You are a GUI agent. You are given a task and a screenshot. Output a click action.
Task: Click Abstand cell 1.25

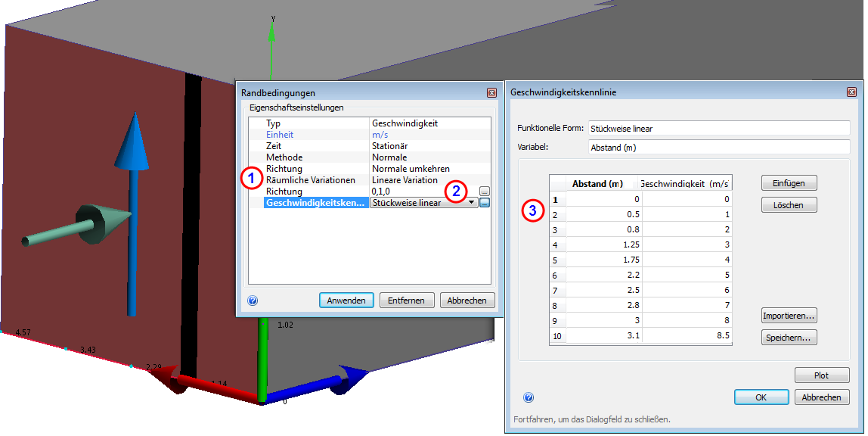click(604, 244)
